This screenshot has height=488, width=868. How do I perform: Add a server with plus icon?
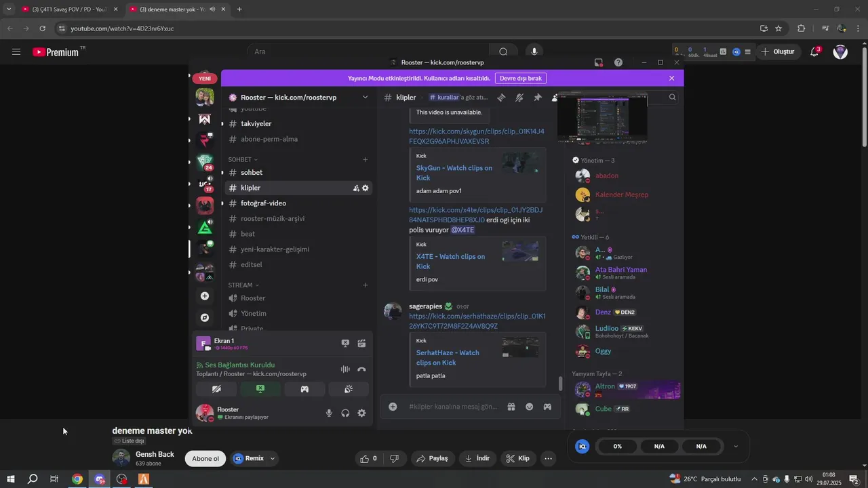coord(205,296)
